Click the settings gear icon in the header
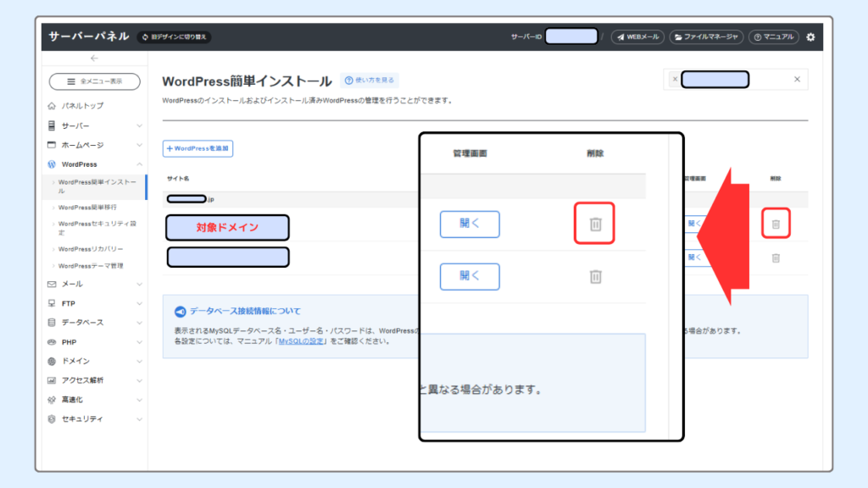The image size is (868, 488). click(x=810, y=36)
